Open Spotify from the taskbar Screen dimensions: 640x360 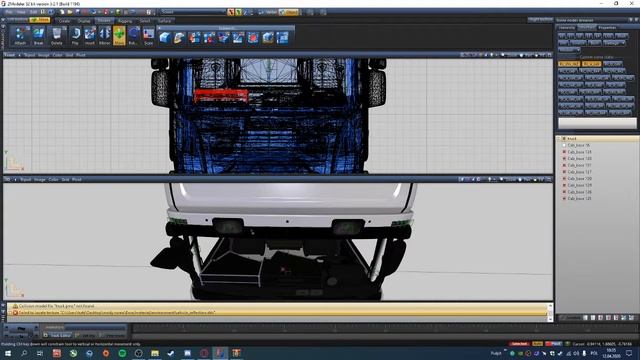tap(122, 353)
